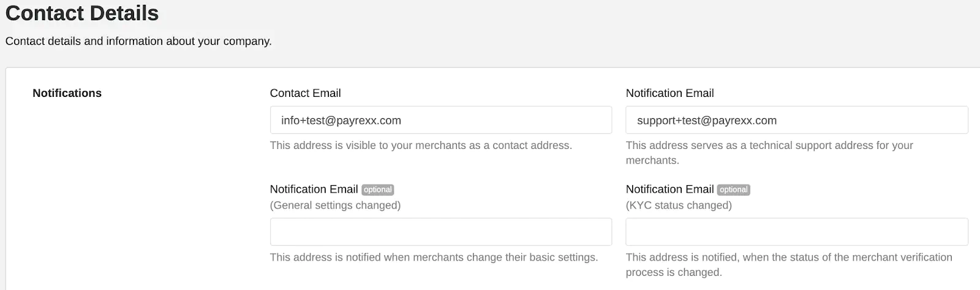The image size is (980, 290).
Task: Click the Contact Email label
Action: 305,93
